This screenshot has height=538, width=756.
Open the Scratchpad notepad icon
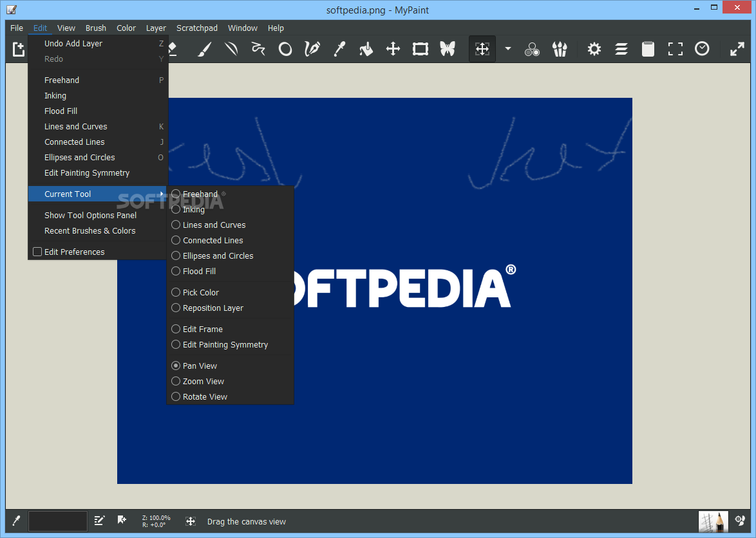(x=648, y=49)
